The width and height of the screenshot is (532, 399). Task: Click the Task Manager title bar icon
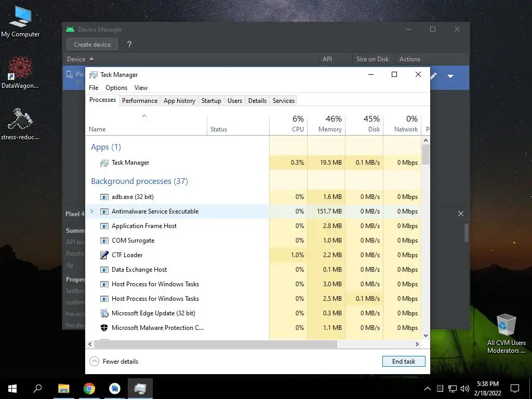94,75
